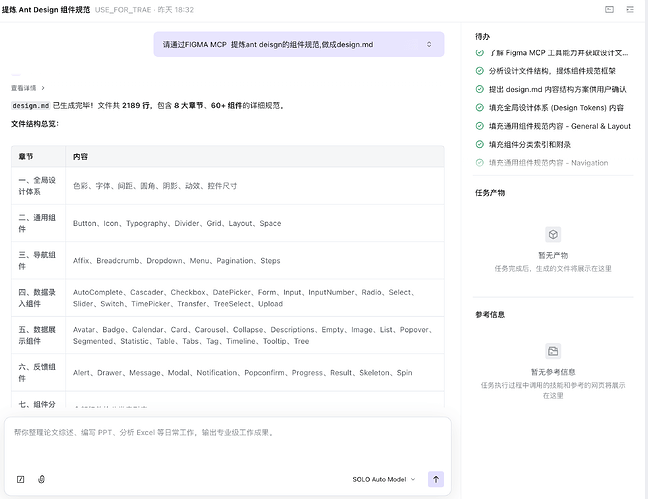The width and height of the screenshot is (648, 499).
Task: Click the 暂无产物 box icon
Action: tap(553, 235)
